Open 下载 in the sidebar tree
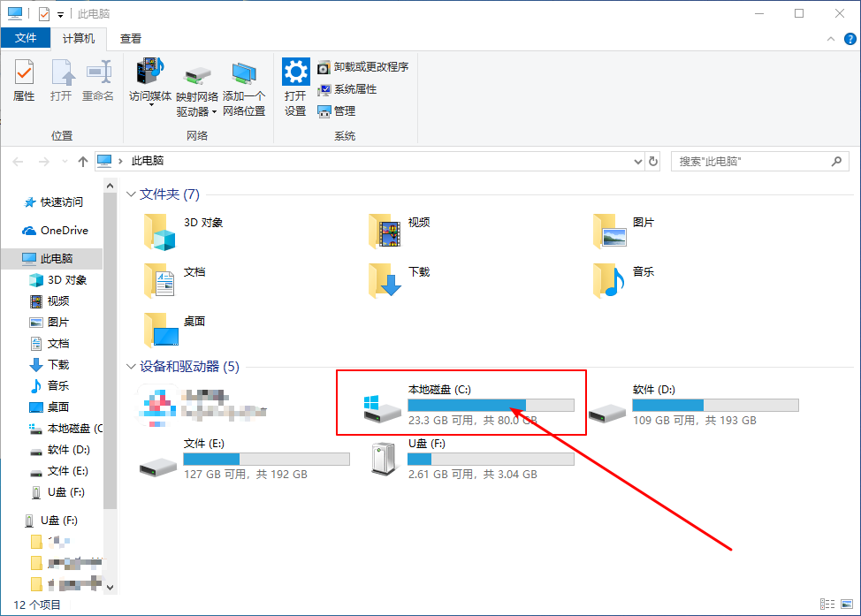This screenshot has width=861, height=616. (x=50, y=364)
